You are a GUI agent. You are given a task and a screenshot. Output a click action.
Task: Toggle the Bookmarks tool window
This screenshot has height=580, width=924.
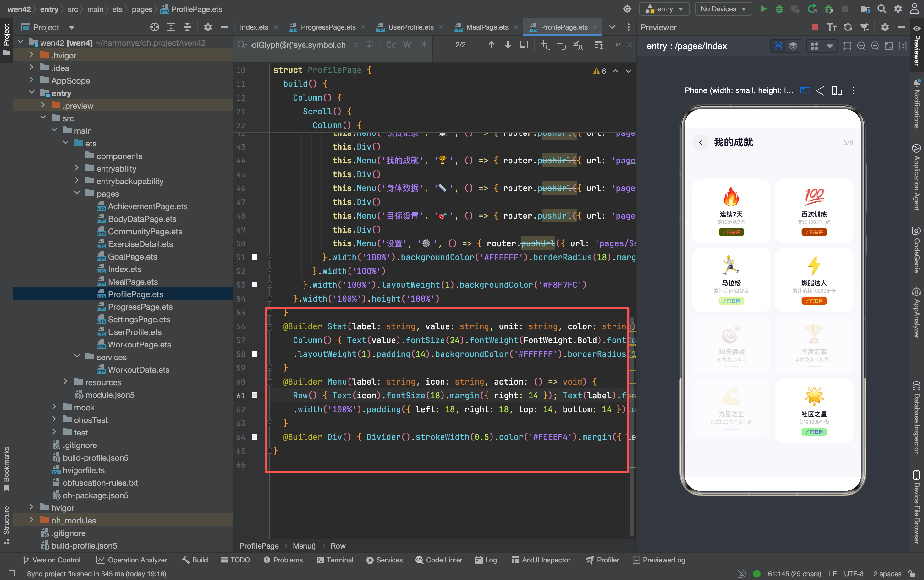point(7,469)
